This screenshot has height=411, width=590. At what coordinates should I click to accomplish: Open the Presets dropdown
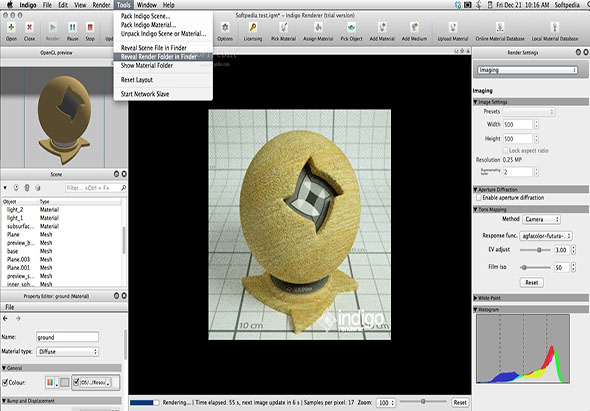point(529,112)
